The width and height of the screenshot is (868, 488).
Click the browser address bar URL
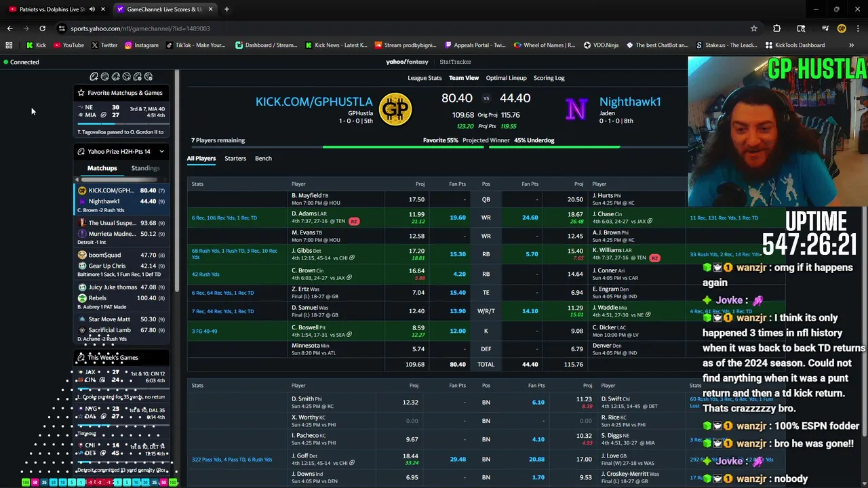click(140, 28)
